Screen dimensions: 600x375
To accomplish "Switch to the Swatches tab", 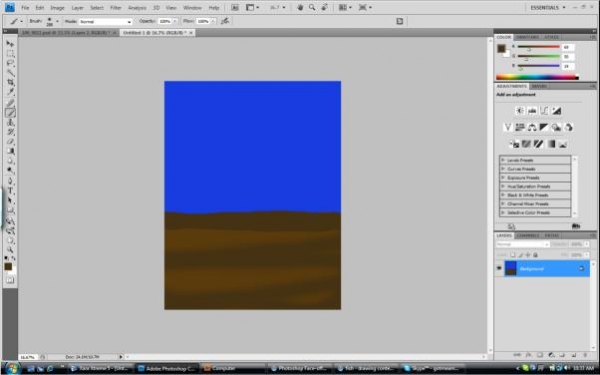I will point(527,37).
